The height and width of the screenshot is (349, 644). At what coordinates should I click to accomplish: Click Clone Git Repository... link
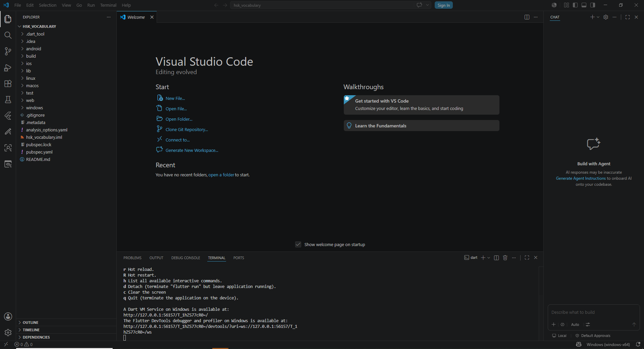[x=186, y=129]
